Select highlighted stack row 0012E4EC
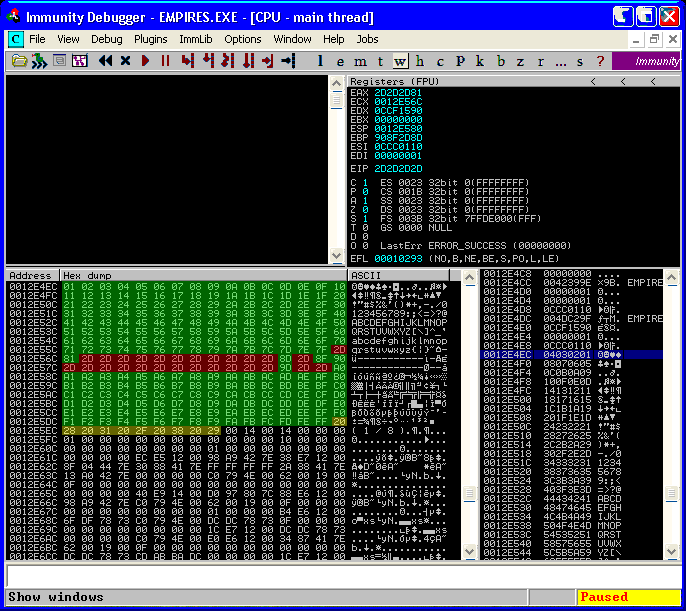 coord(571,355)
